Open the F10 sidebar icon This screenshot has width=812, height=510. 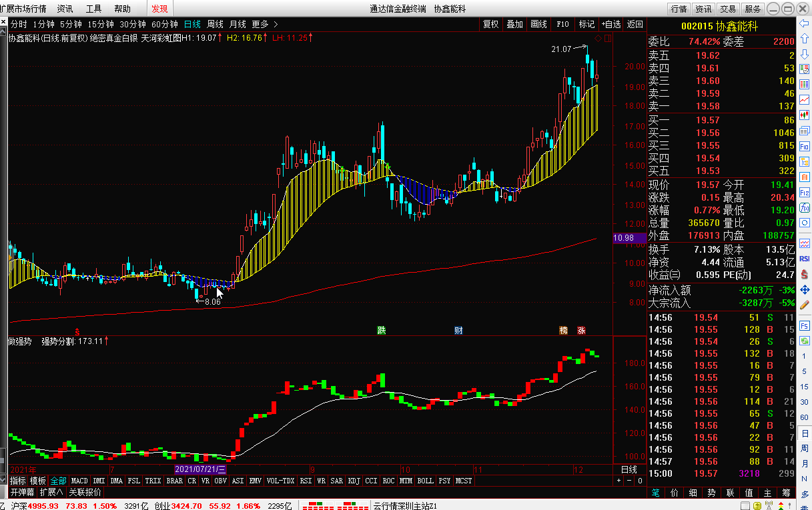coord(805,147)
